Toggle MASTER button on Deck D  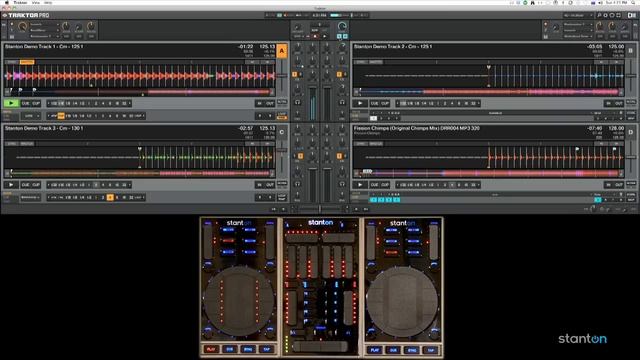pos(376,144)
